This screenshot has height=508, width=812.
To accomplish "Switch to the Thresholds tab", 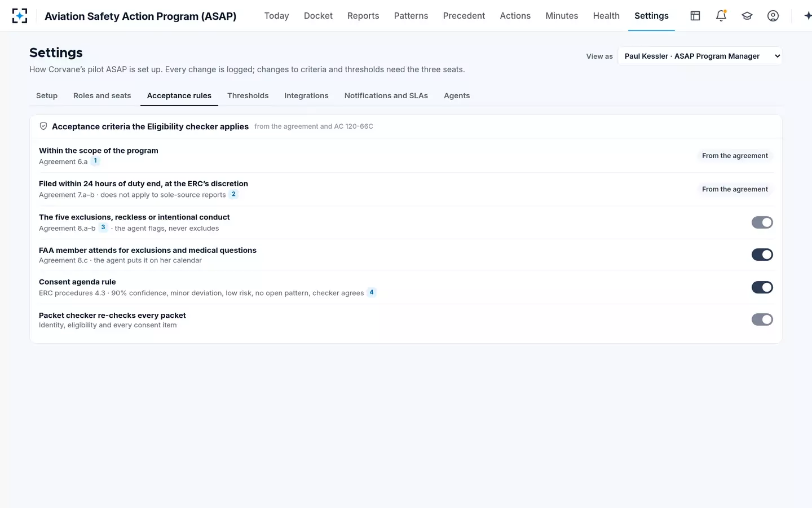I will [248, 95].
